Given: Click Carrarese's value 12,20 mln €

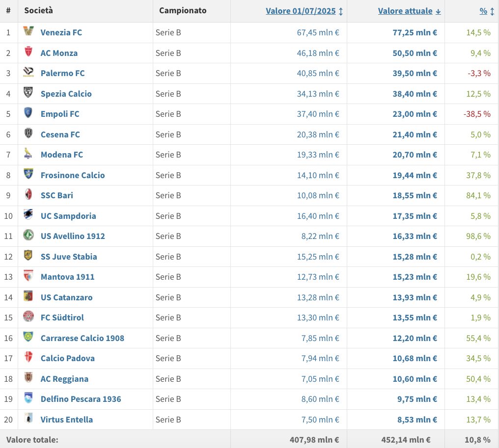Looking at the screenshot, I should point(415,338).
